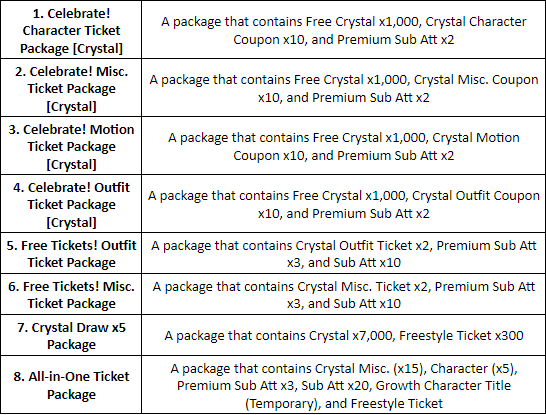Select the Celebrate! Character Ticket Package name cell
546x415 pixels.
pyautogui.click(x=71, y=31)
